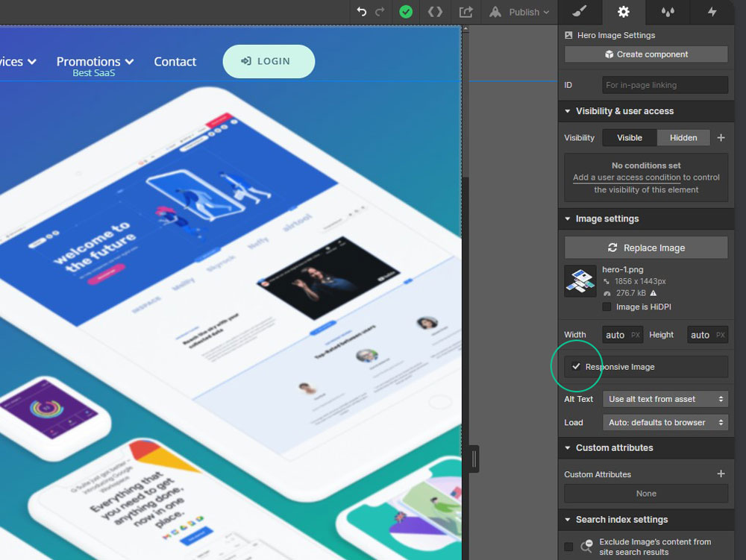Click the search exclude magnifier icon

(x=586, y=547)
